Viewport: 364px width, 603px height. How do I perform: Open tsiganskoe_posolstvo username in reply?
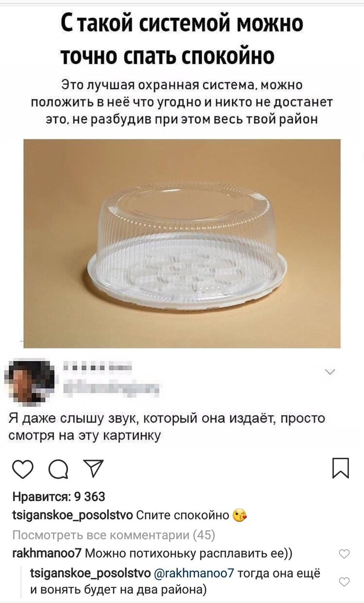point(90,573)
